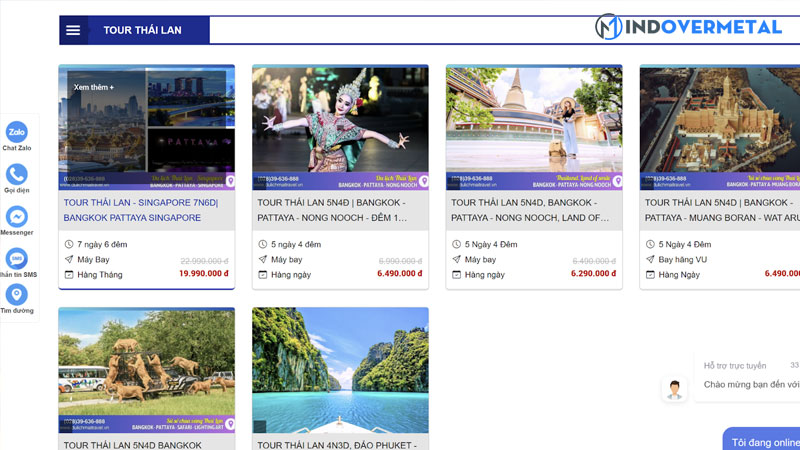Click map pin on Land of Smile image

pyautogui.click(x=618, y=181)
